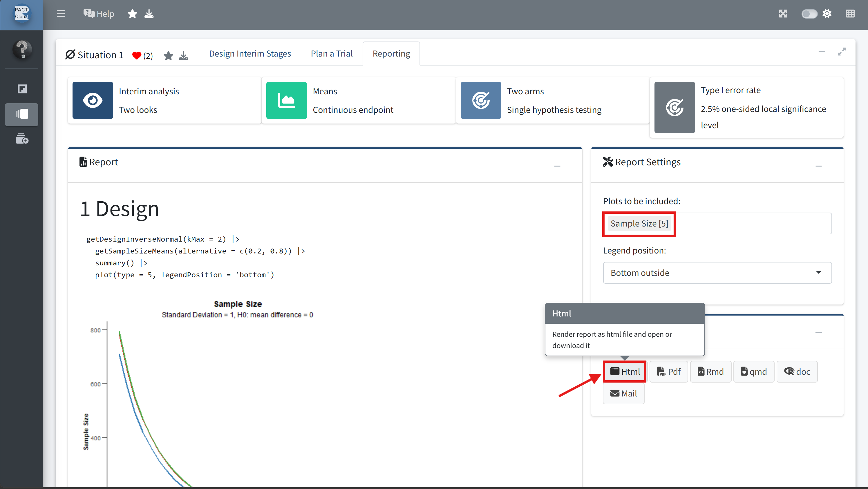Screen dimensions: 868x489
Task: Maximize the Situation 1 card
Action: click(842, 52)
